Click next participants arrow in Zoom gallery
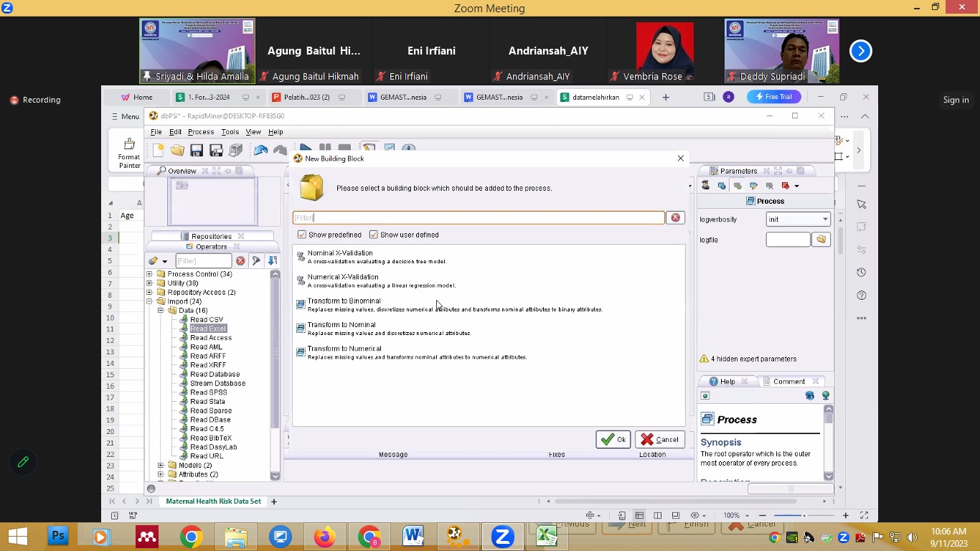 coord(861,51)
